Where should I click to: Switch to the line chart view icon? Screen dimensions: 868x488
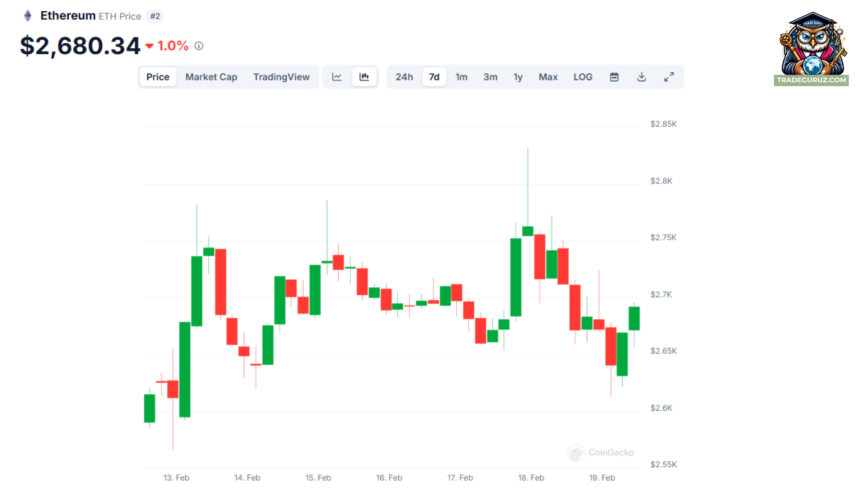(x=337, y=77)
